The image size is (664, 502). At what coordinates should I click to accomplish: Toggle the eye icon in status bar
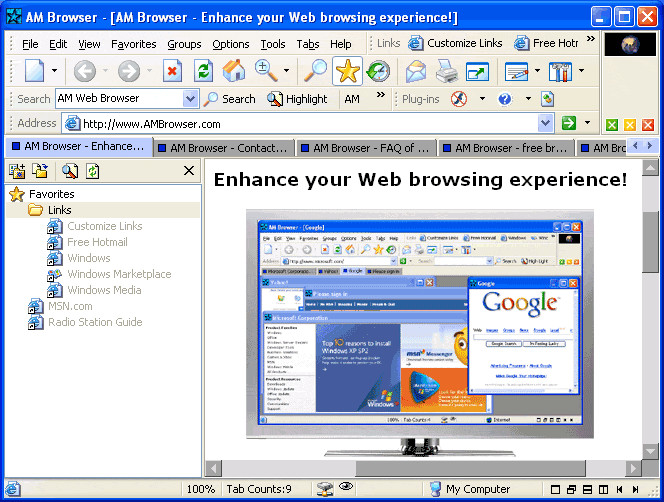[346, 486]
